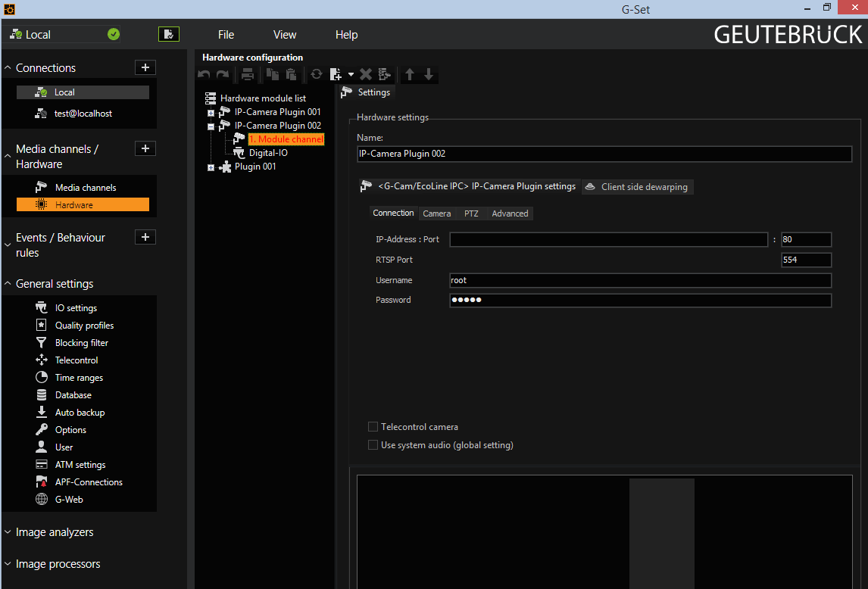Click the Undo arrow in the hardware toolbar

point(204,74)
